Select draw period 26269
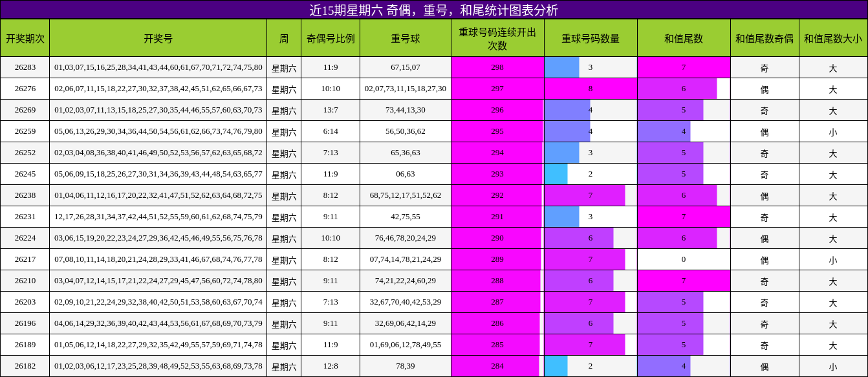Image resolution: width=868 pixels, height=377 pixels. click(x=25, y=110)
